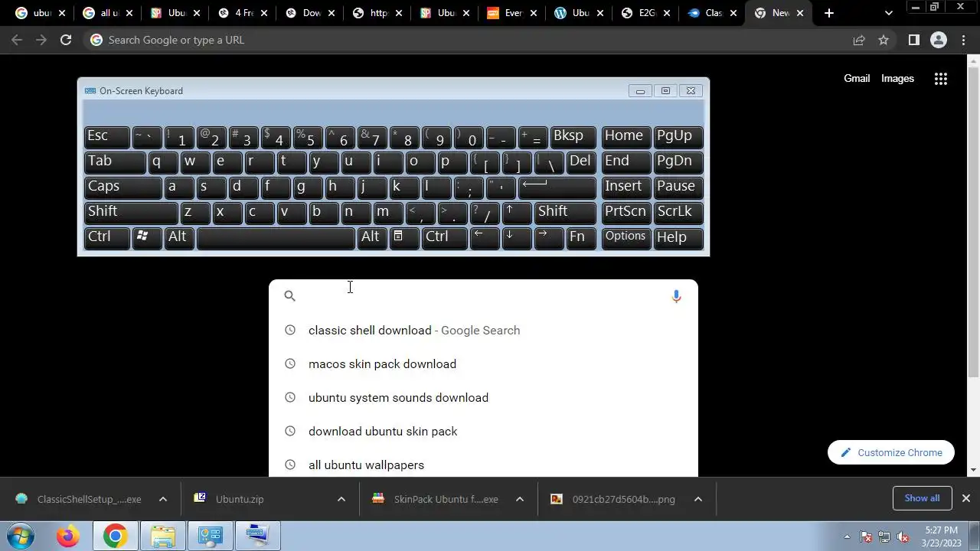Viewport: 980px width, 551px height.
Task: Click the Chrome taskbar icon
Action: (115, 536)
